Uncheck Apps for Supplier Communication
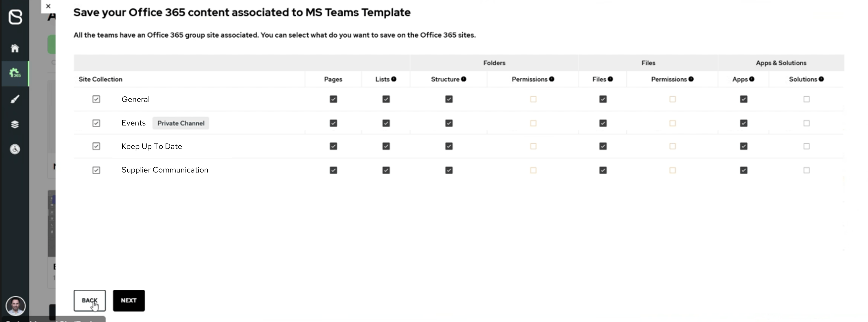 pos(744,170)
